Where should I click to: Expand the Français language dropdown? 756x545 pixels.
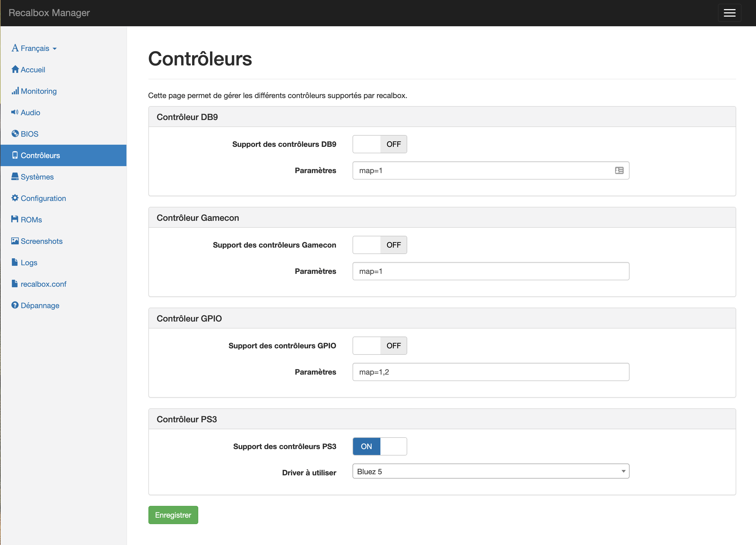tap(34, 48)
